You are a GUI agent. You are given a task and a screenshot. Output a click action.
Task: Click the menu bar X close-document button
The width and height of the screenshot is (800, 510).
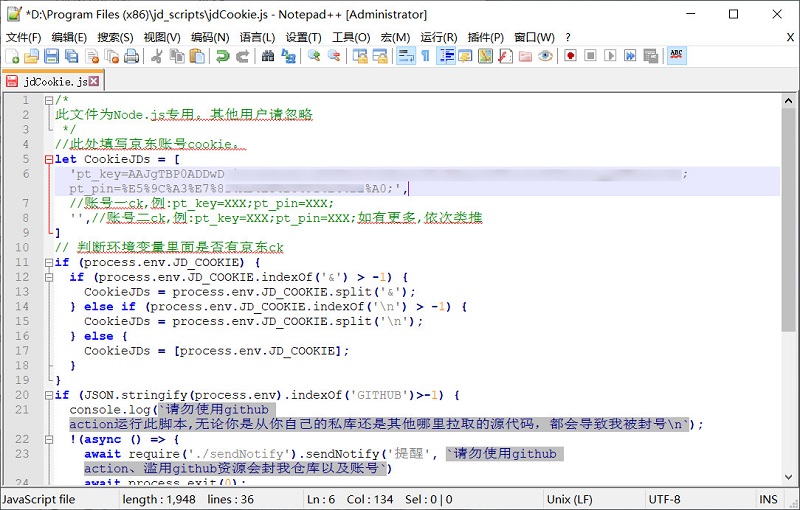point(790,37)
